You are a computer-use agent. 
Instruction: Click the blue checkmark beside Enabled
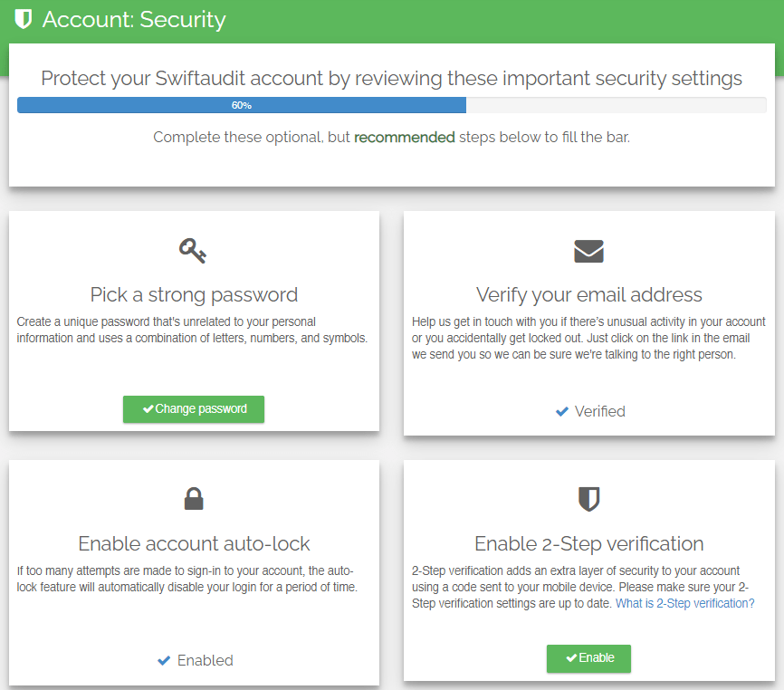(x=164, y=661)
